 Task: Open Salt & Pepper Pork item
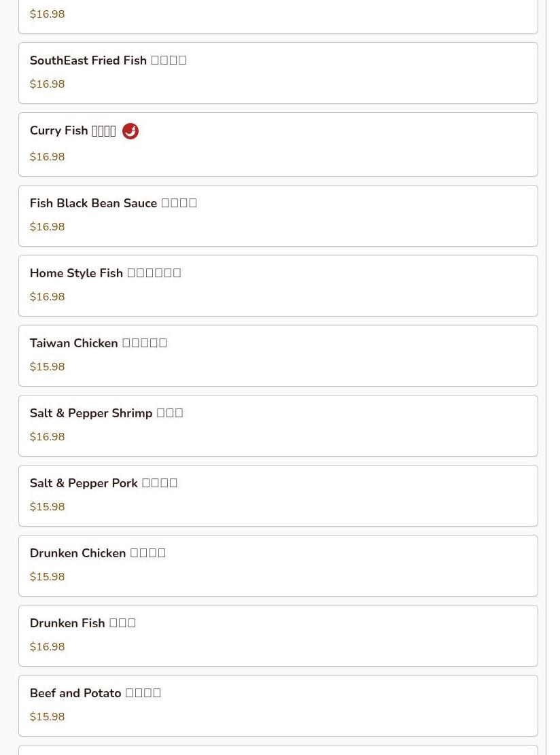tap(278, 496)
